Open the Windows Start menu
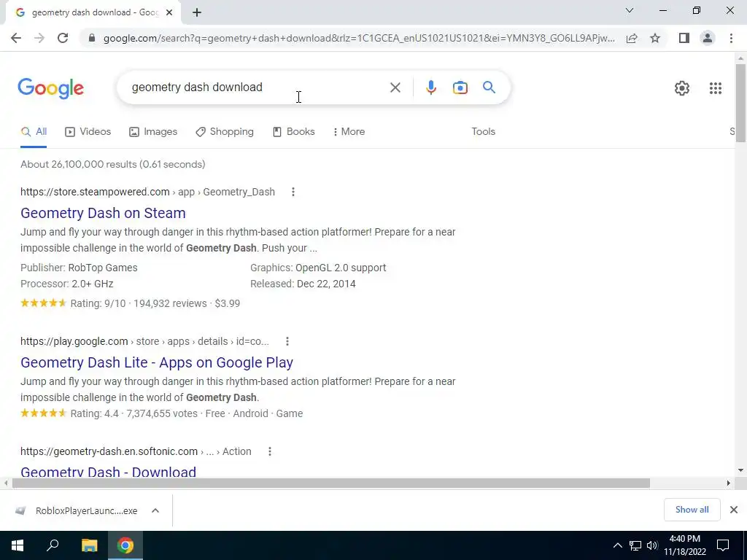This screenshot has width=747, height=560. pos(18,545)
